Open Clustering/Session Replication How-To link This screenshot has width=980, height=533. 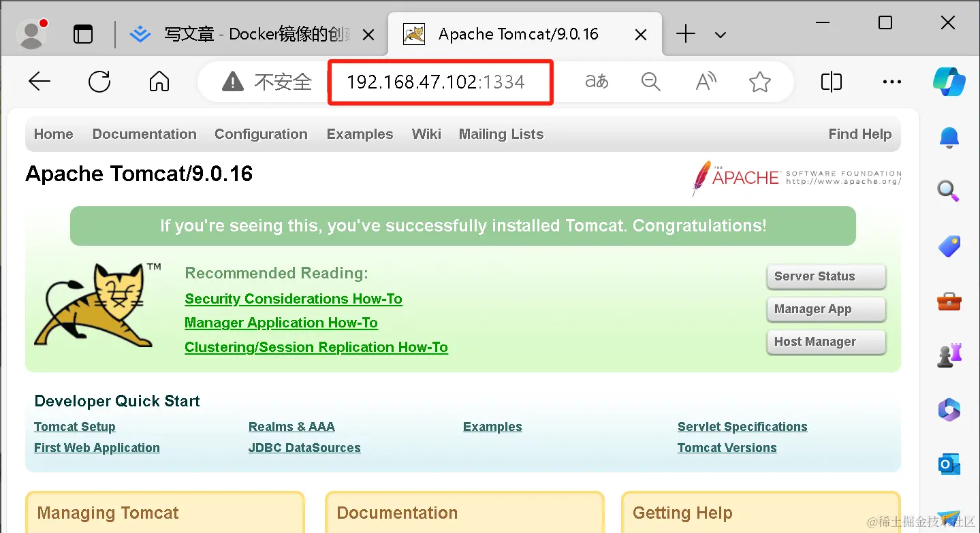[316, 347]
